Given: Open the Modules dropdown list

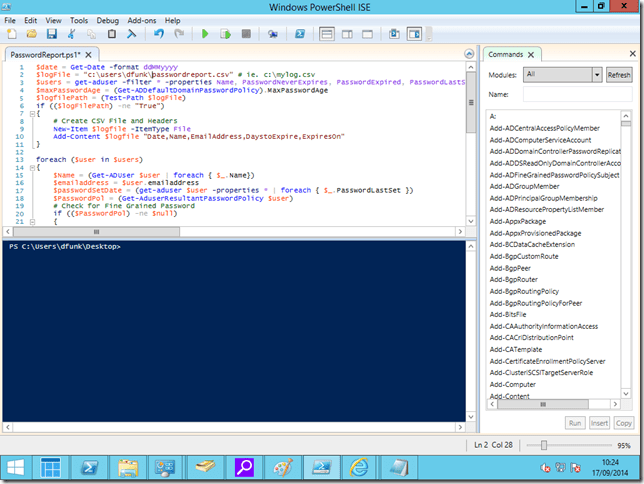Looking at the screenshot, I should coord(597,75).
